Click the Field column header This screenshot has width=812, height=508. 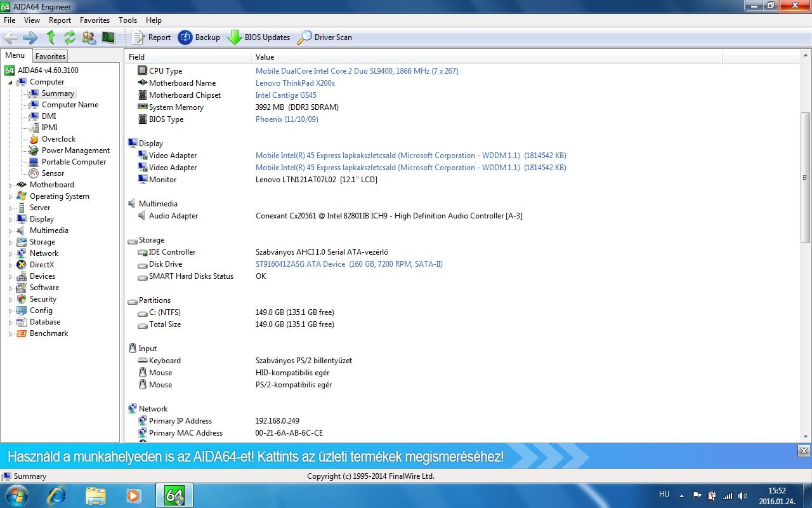point(188,57)
